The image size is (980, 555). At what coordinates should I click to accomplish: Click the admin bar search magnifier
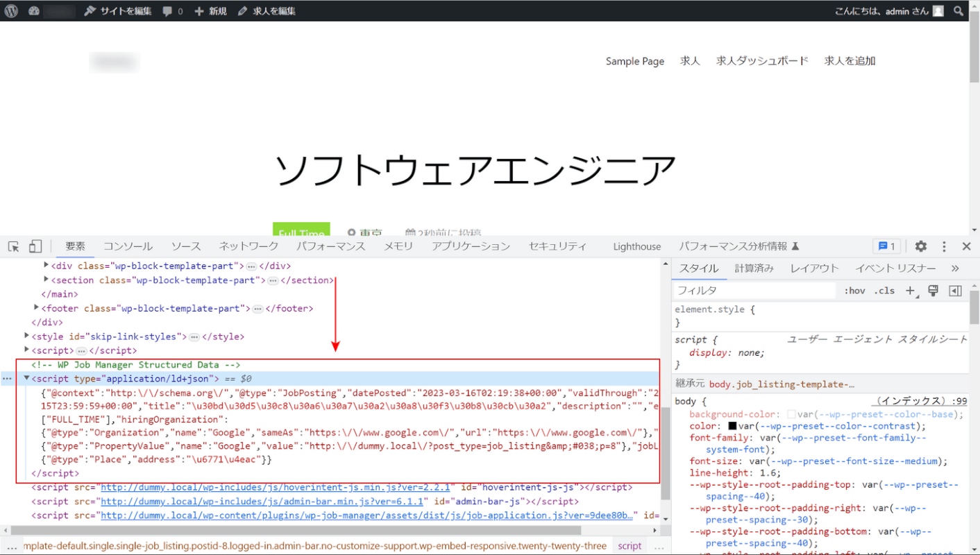958,10
